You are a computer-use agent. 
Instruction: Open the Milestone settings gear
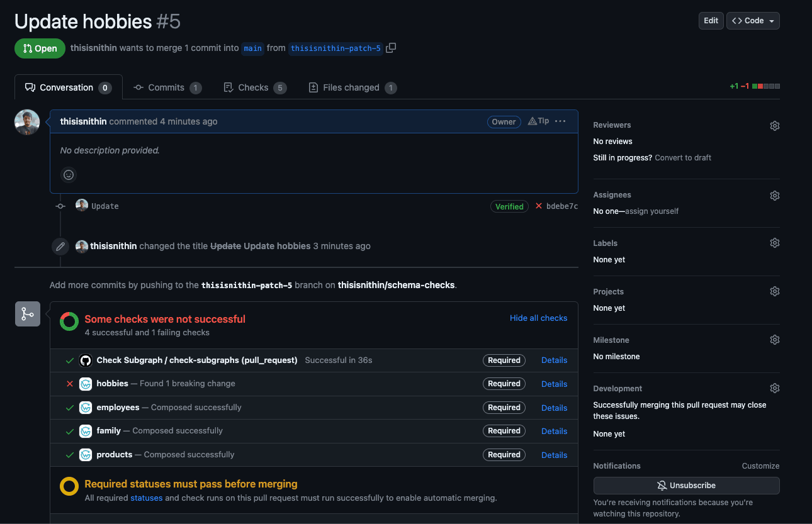point(775,339)
